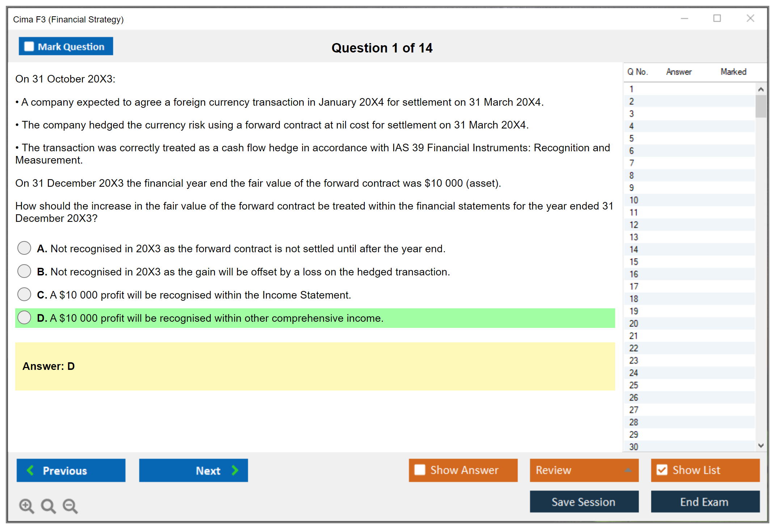The height and width of the screenshot is (532, 778).
Task: Select highlighted option D radio button
Action: pyautogui.click(x=24, y=317)
